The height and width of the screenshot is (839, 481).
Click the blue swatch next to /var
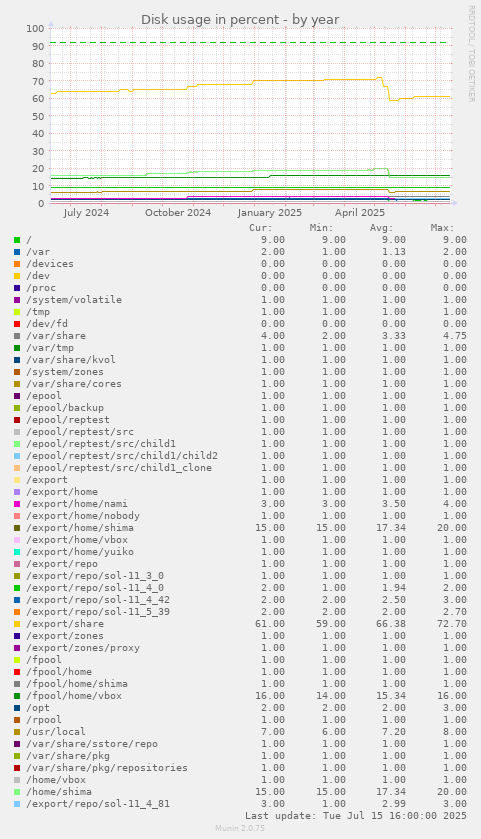point(17,252)
